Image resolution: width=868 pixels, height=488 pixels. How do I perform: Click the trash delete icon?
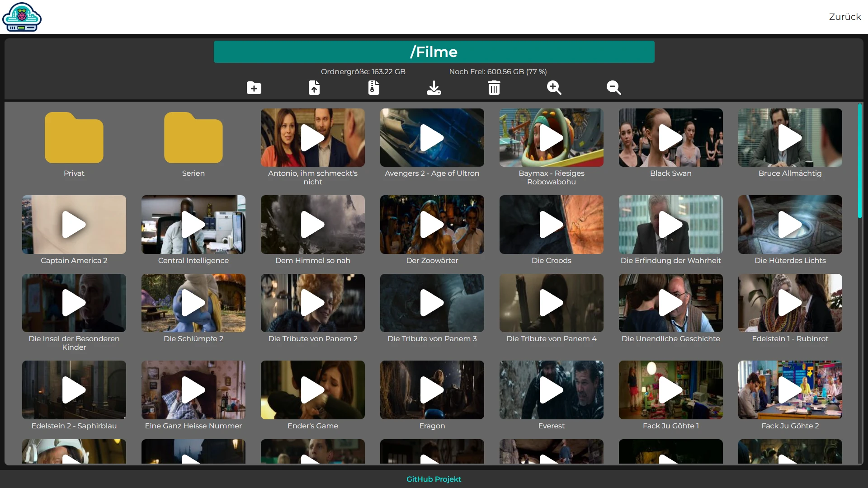tap(494, 88)
